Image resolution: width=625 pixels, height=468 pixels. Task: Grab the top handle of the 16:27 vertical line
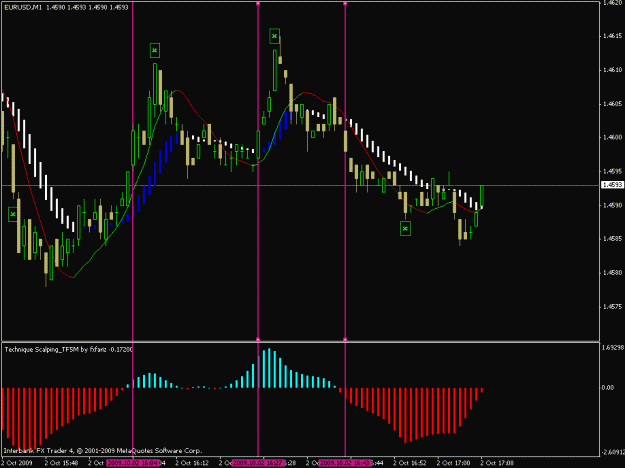click(258, 4)
